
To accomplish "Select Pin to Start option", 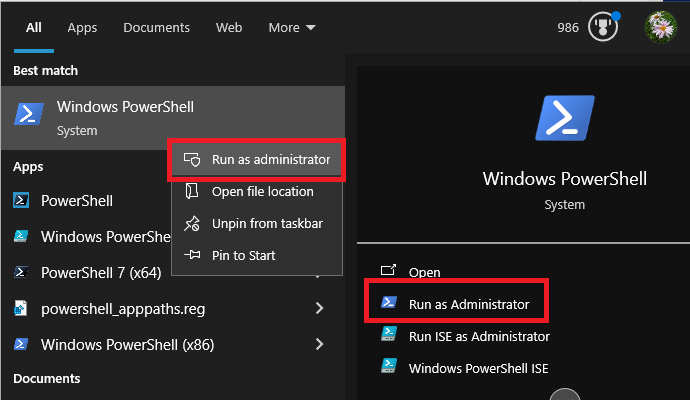I will [257, 255].
